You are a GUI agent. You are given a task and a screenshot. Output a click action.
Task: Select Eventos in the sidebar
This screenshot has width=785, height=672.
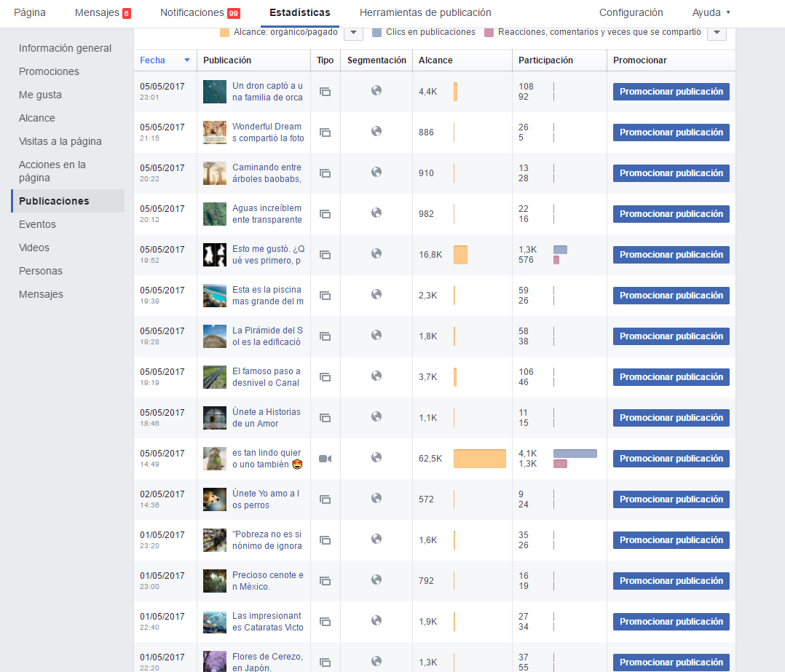(x=37, y=224)
